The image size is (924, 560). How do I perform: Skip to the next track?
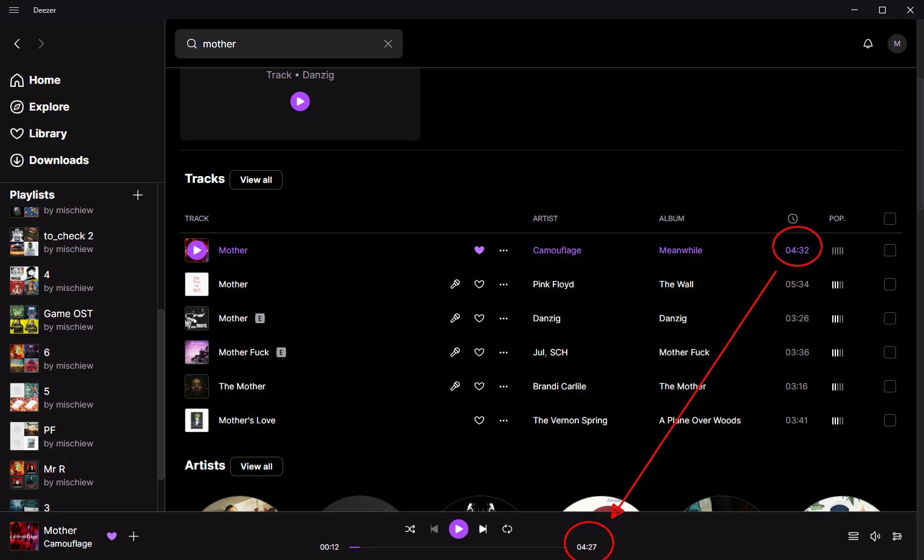pyautogui.click(x=483, y=529)
